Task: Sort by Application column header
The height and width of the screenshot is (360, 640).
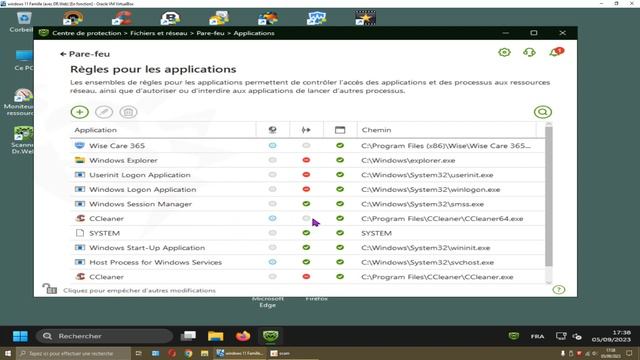Action: (x=163, y=130)
